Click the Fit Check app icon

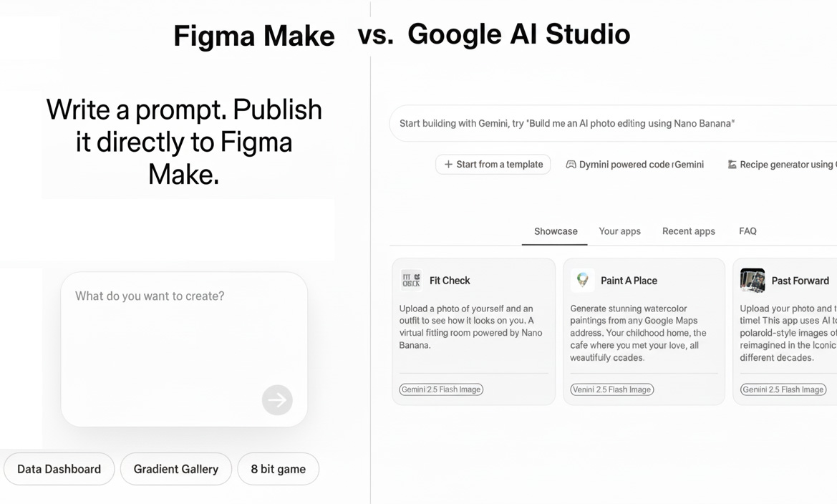tap(410, 280)
